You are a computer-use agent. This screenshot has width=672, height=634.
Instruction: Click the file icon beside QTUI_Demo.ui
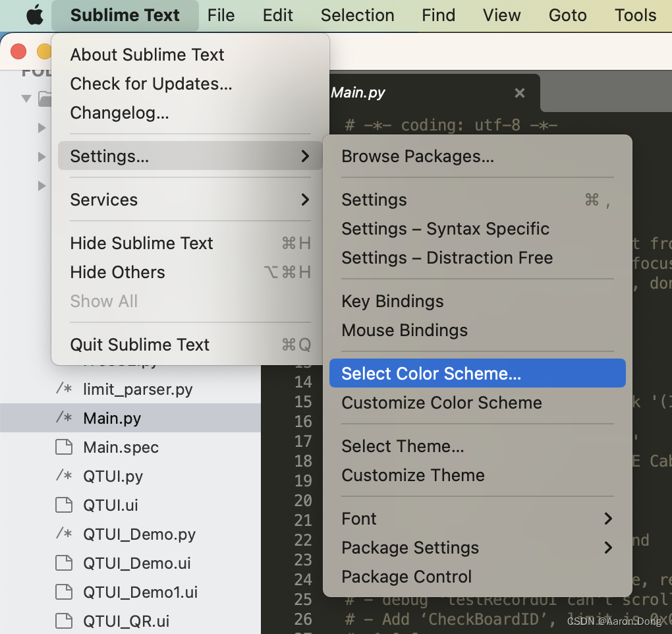coord(64,563)
